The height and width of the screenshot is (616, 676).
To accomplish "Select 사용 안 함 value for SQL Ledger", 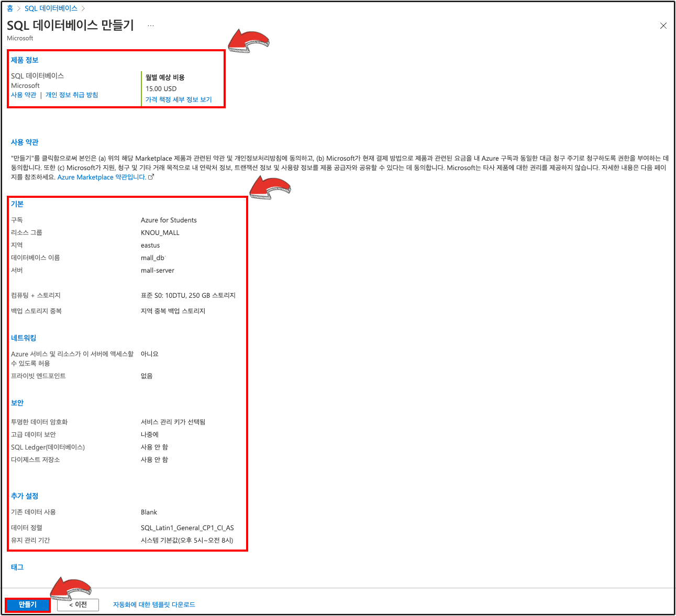I will (154, 447).
